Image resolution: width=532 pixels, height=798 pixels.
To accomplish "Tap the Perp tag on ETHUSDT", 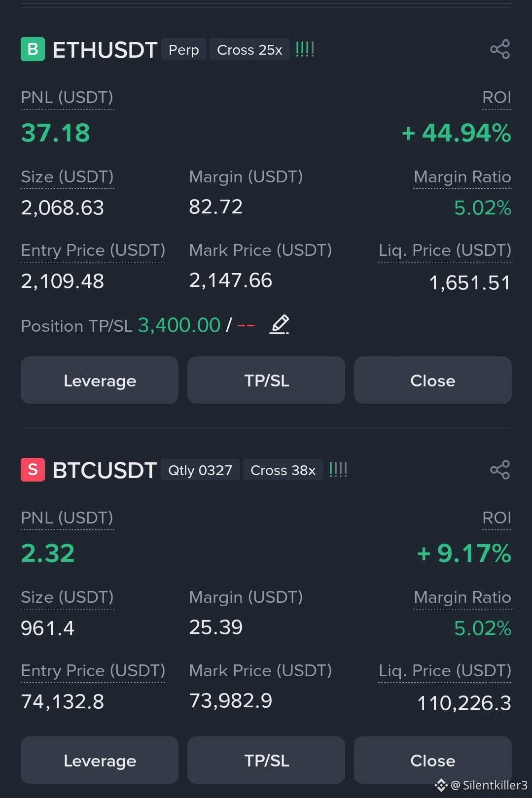I will tap(184, 49).
